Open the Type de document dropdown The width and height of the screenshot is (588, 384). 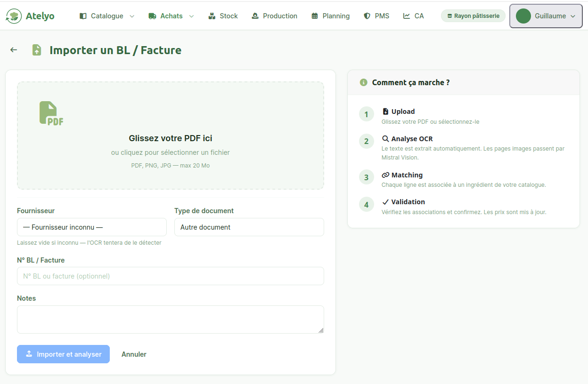coord(249,227)
